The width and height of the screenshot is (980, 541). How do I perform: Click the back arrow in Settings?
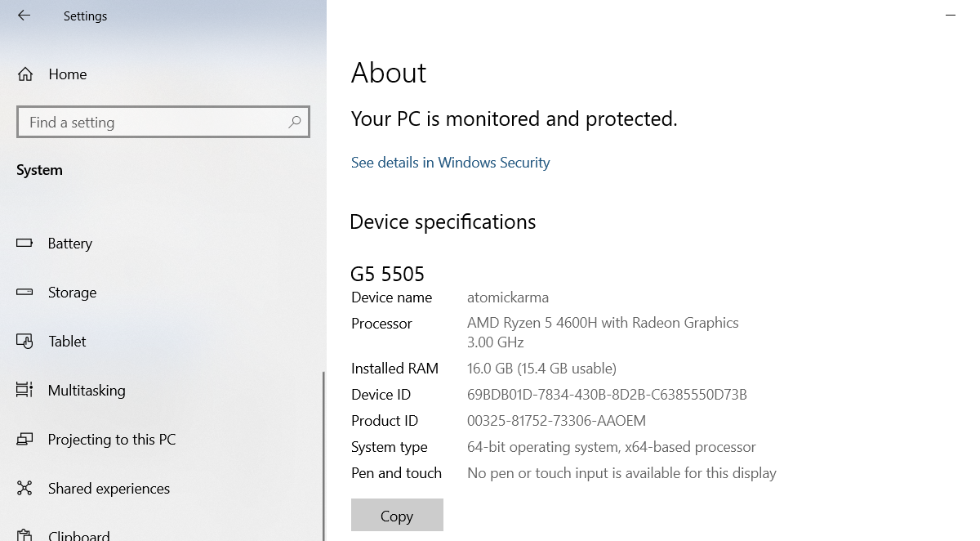tap(22, 15)
